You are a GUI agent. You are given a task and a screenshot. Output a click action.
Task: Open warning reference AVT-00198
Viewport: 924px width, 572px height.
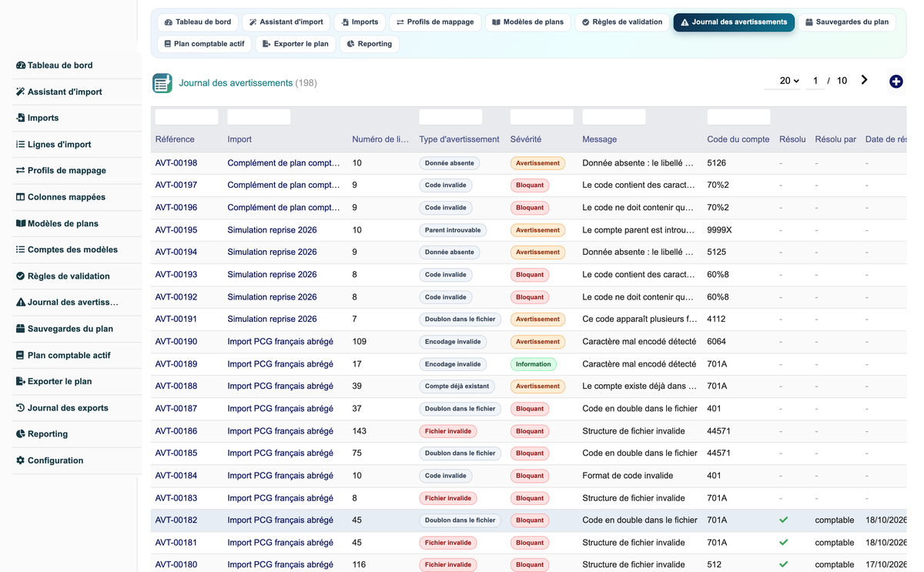tap(176, 163)
